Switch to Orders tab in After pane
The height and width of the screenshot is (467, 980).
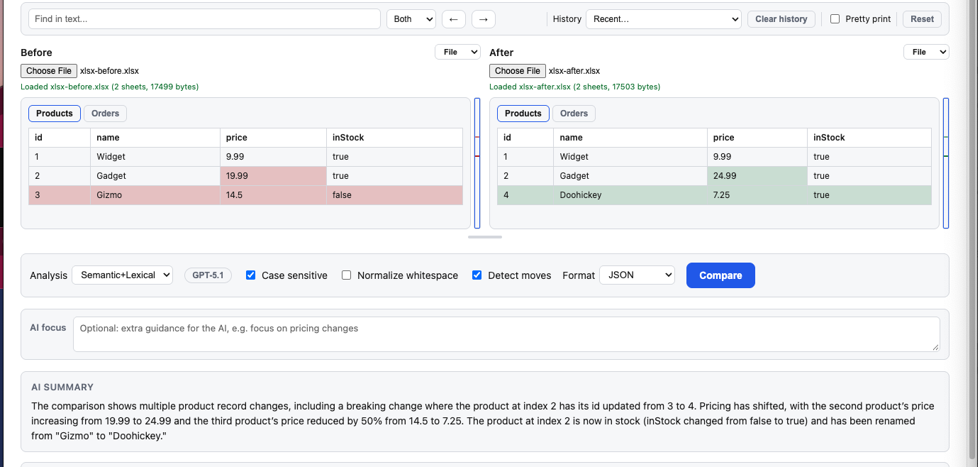(x=574, y=114)
